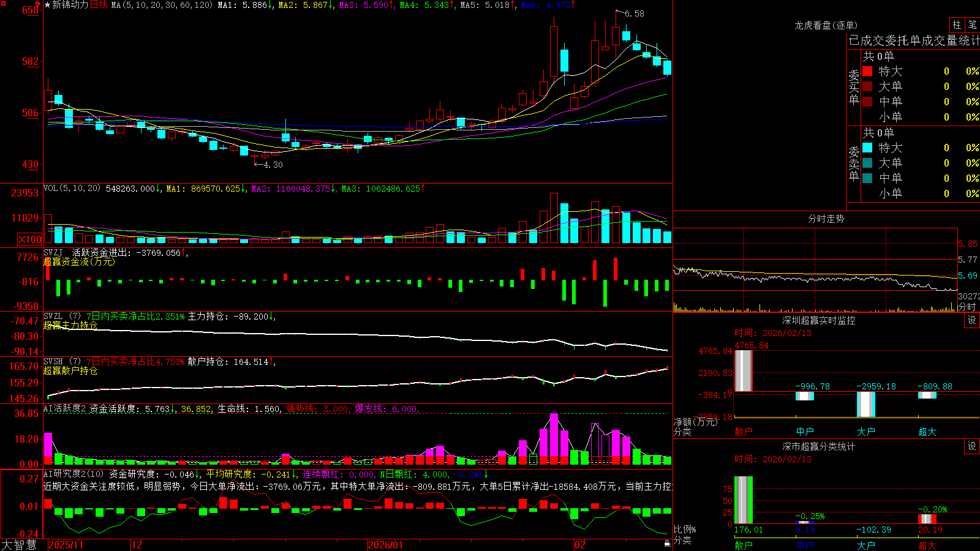The width and height of the screenshot is (980, 551).
Task: Click the 大智慧 logo at bottom-left
Action: [19, 544]
